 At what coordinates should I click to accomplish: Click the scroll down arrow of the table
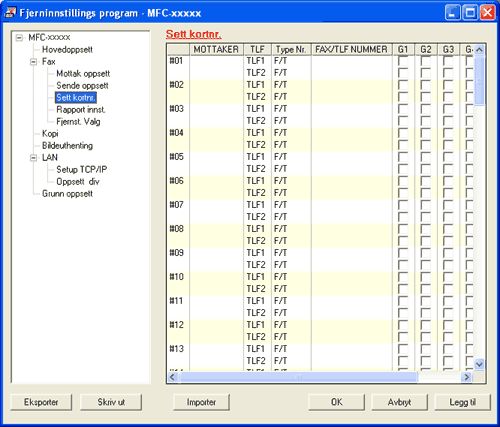click(479, 364)
